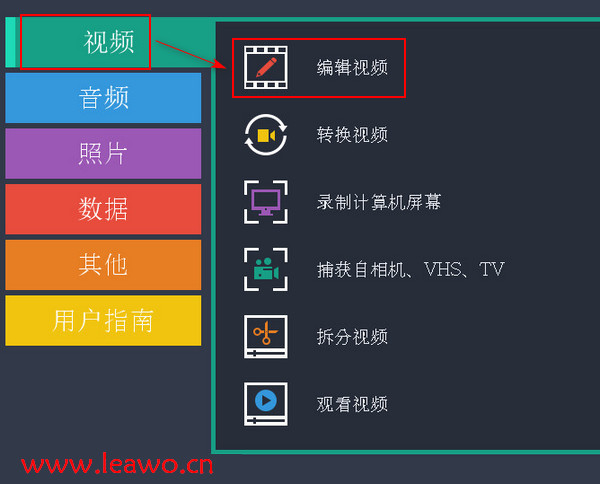The width and height of the screenshot is (600, 484).
Task: Click the camera capture icon for VHS, TV
Action: pyautogui.click(x=266, y=269)
